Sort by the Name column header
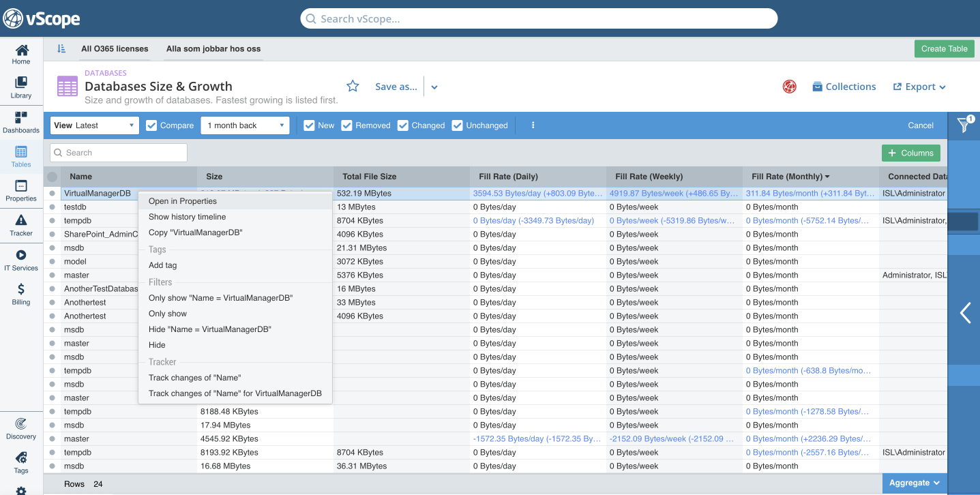The height and width of the screenshot is (495, 980). pos(130,177)
